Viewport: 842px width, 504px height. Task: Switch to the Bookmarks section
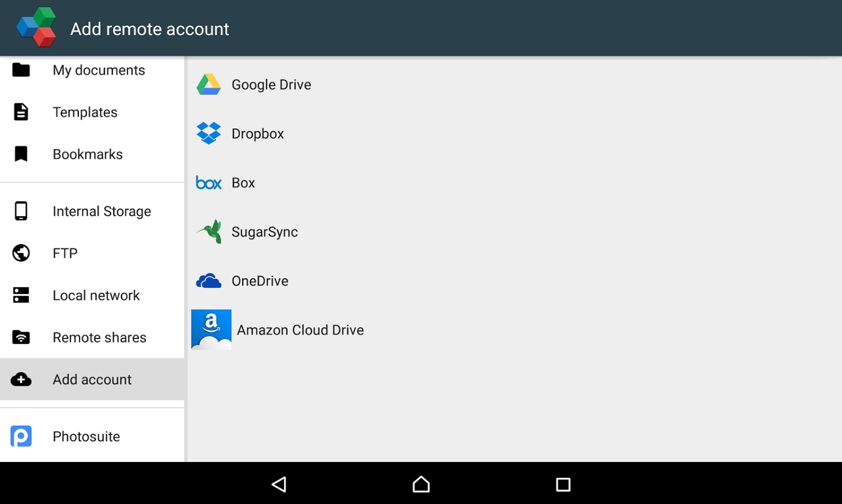(x=87, y=154)
